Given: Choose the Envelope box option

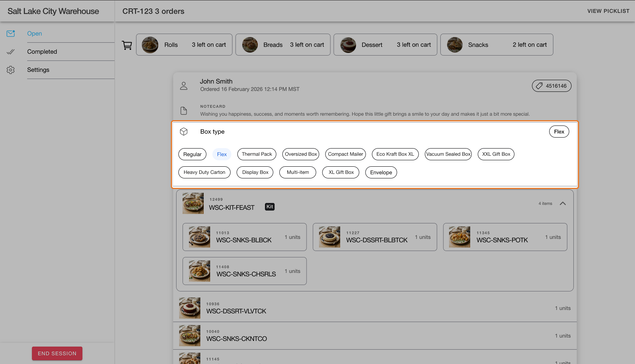Looking at the screenshot, I should point(381,172).
